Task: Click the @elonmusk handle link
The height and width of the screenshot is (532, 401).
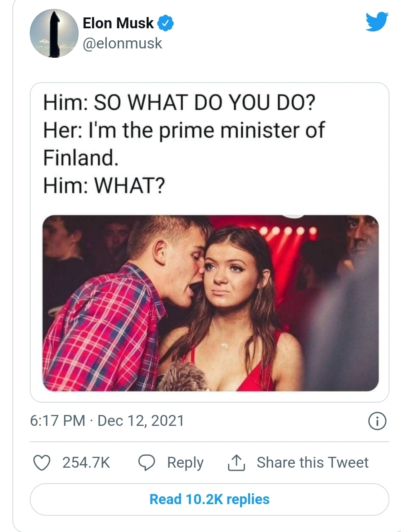Action: pos(122,43)
